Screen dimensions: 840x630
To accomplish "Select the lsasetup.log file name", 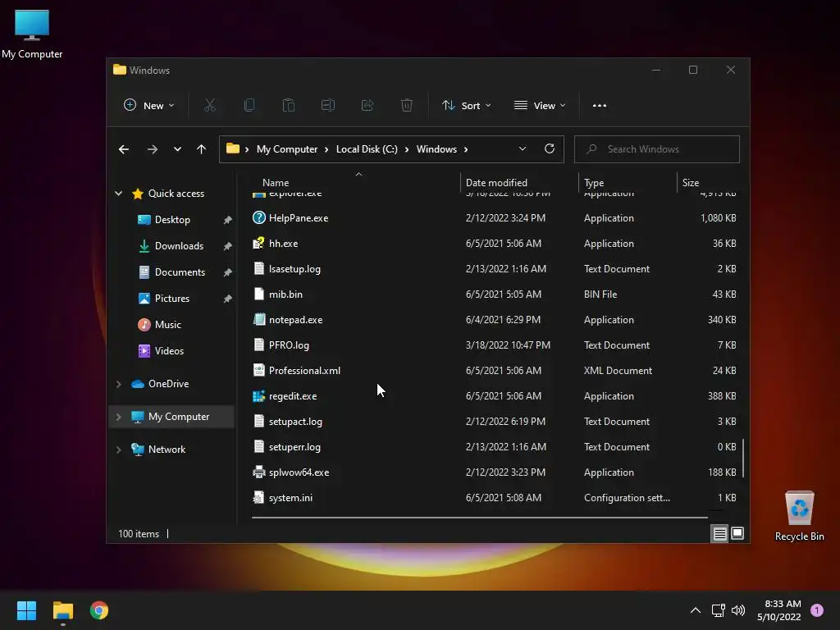I will click(294, 269).
